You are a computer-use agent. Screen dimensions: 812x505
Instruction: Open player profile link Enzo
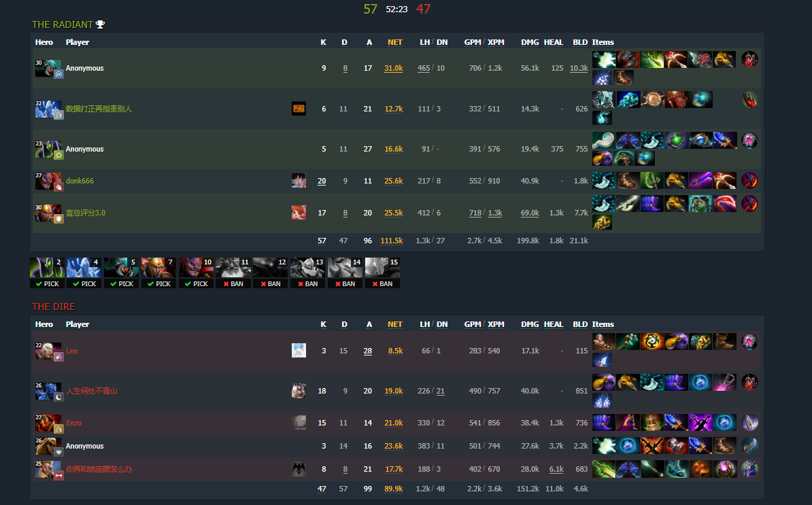click(x=73, y=423)
